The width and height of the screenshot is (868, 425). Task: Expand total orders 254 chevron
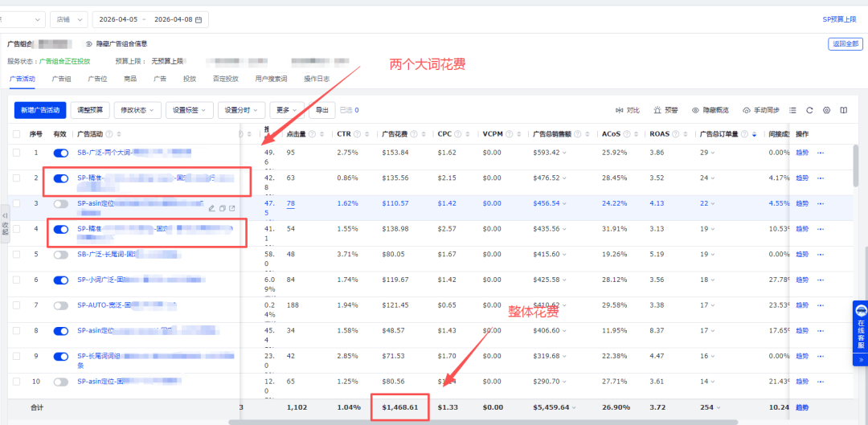[x=720, y=408]
